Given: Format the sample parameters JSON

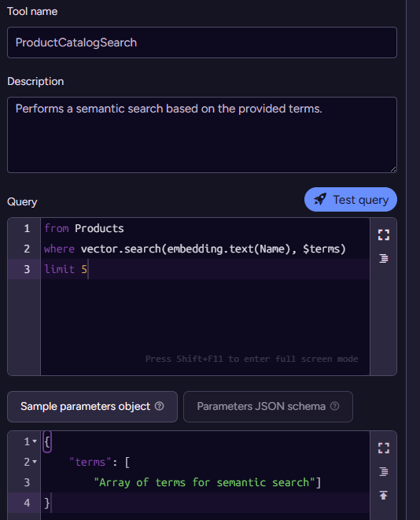Looking at the screenshot, I should pos(384,471).
